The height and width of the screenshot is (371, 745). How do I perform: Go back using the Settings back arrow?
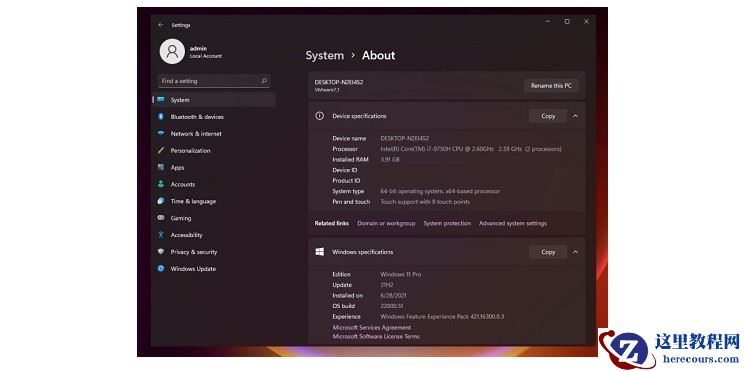point(161,25)
